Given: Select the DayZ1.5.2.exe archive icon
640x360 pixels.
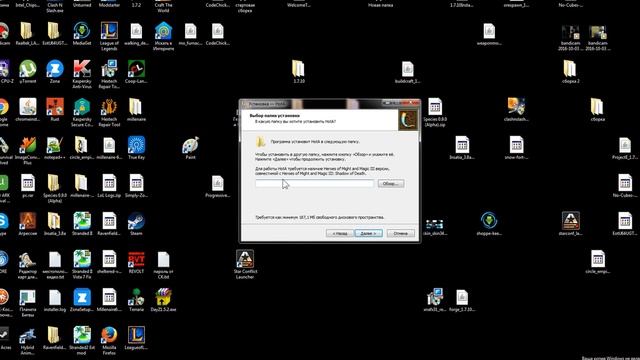Looking at the screenshot, I should coord(163,300).
